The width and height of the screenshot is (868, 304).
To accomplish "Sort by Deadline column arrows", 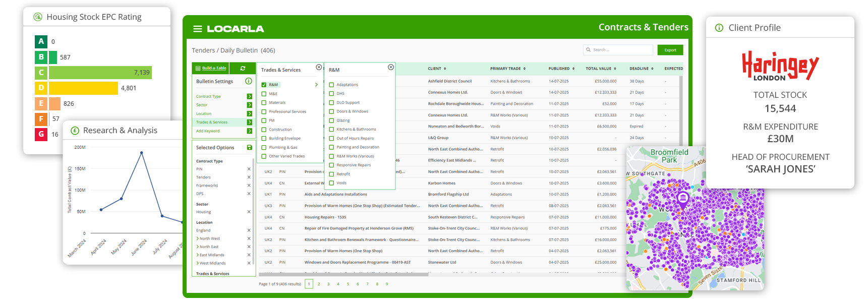I will 652,69.
